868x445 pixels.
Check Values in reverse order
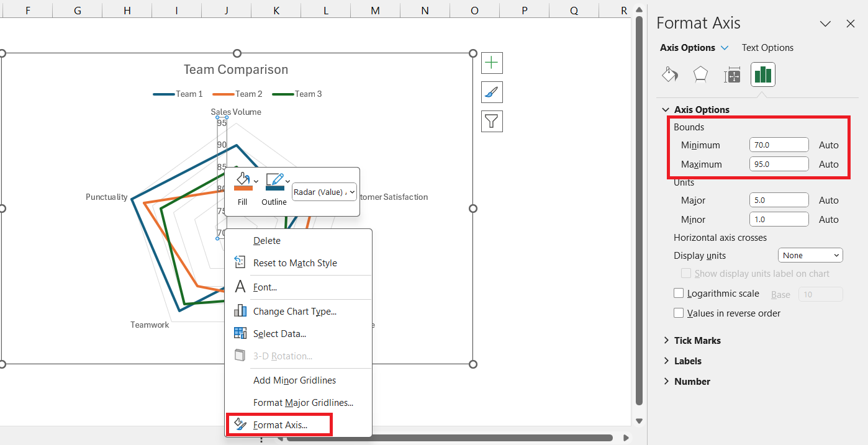679,313
